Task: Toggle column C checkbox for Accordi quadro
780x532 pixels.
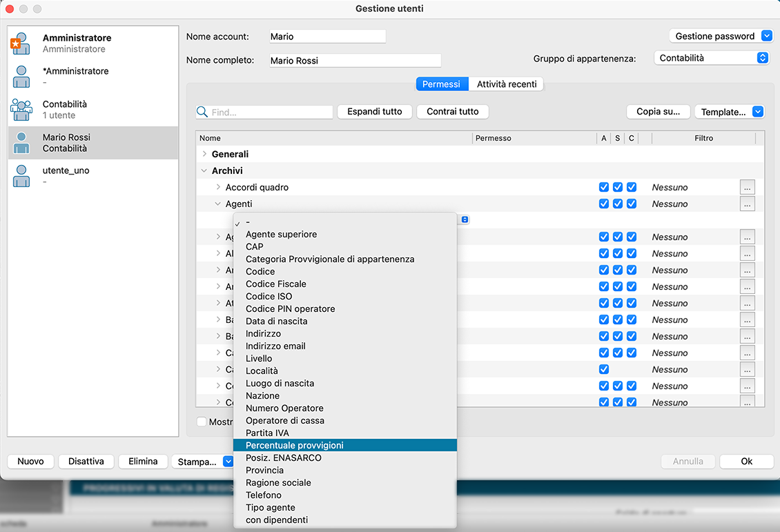Action: [632, 187]
